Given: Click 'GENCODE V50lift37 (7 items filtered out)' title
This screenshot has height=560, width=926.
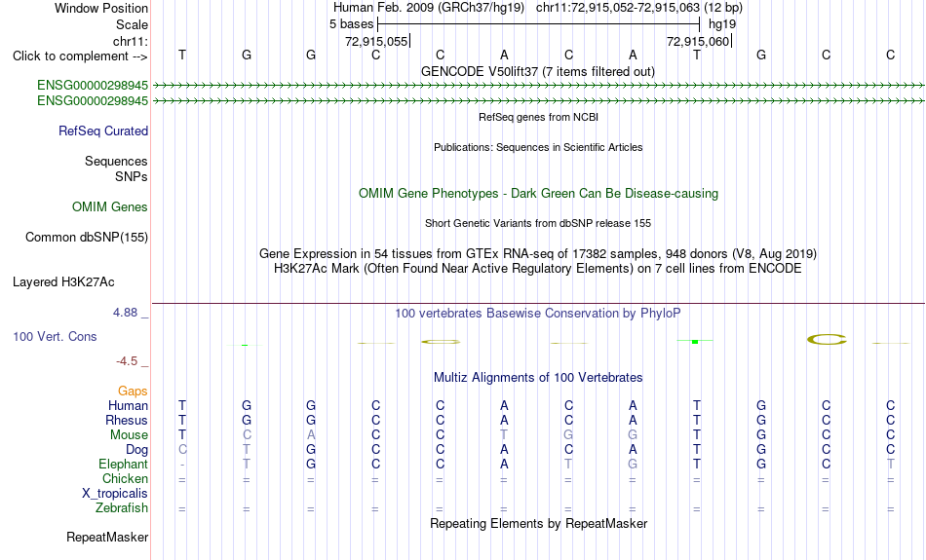Looking at the screenshot, I should click(538, 71).
